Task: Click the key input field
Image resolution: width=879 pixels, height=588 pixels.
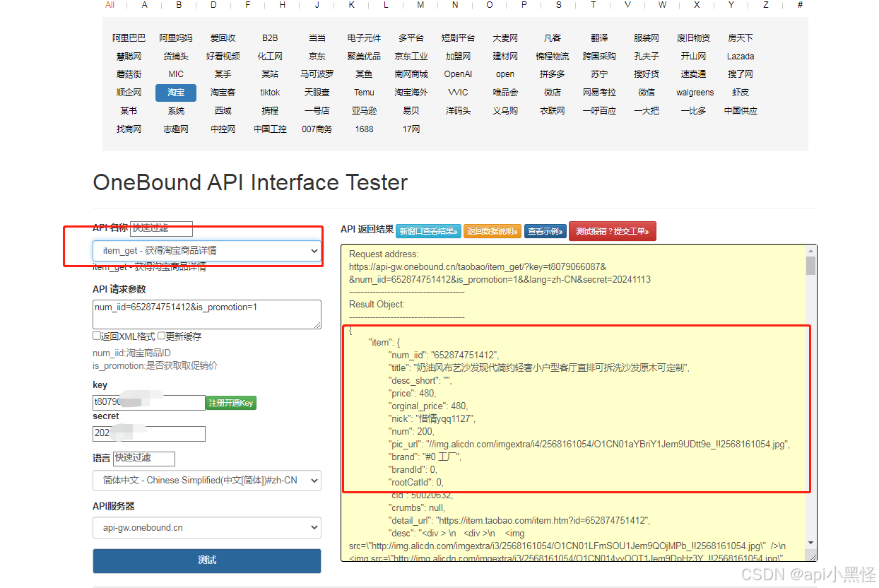Action: click(x=148, y=403)
